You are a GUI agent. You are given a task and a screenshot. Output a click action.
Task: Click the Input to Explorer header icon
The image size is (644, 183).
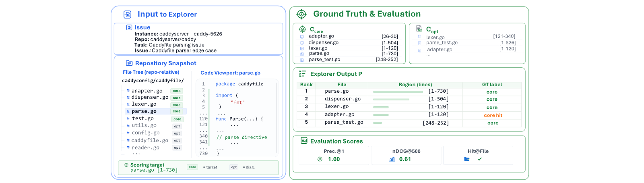pyautogui.click(x=127, y=15)
